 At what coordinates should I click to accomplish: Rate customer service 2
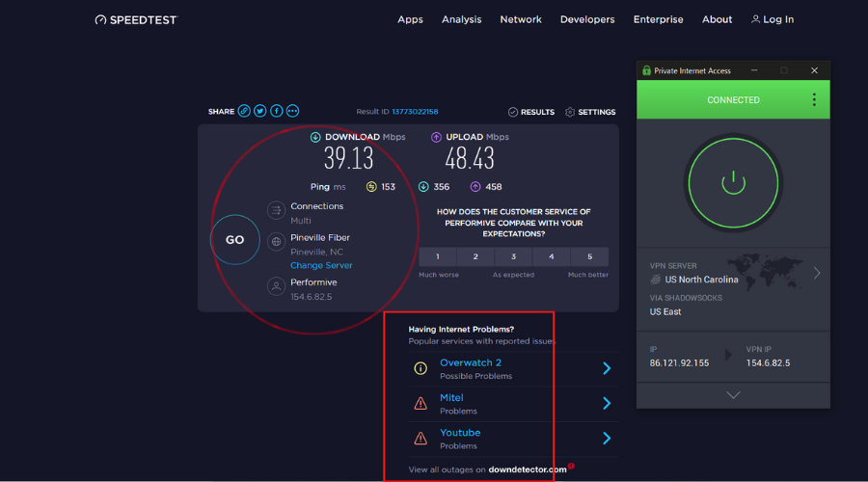point(475,256)
